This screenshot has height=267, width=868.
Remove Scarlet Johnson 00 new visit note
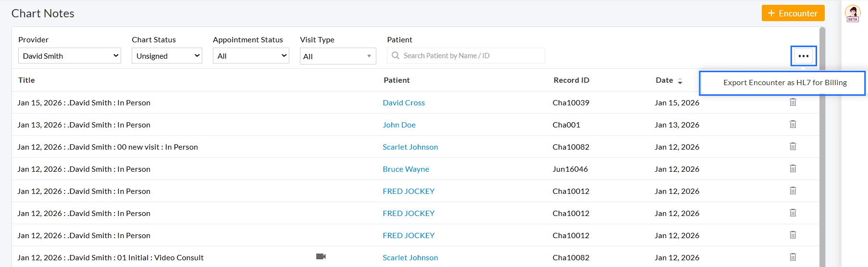pos(793,146)
